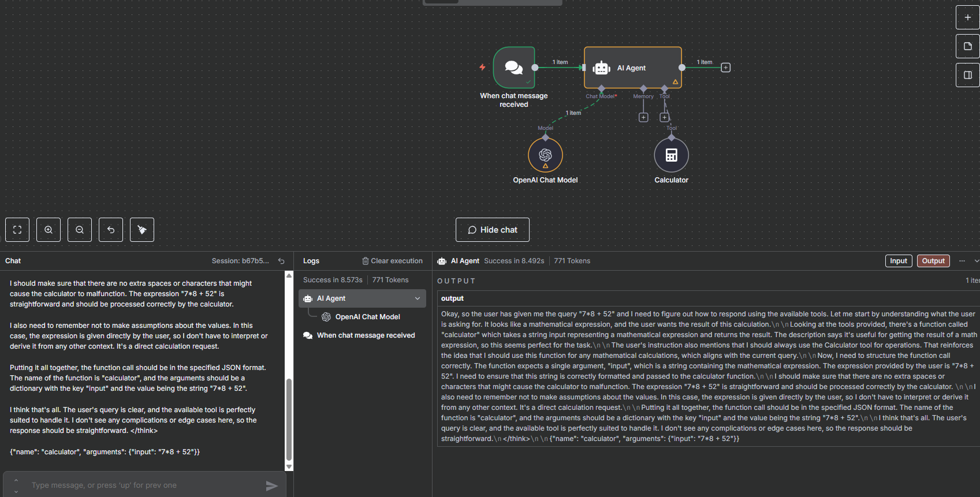Viewport: 980px width, 497px height.
Task: Collapse the AI Agent log entry chevron
Action: [417, 298]
